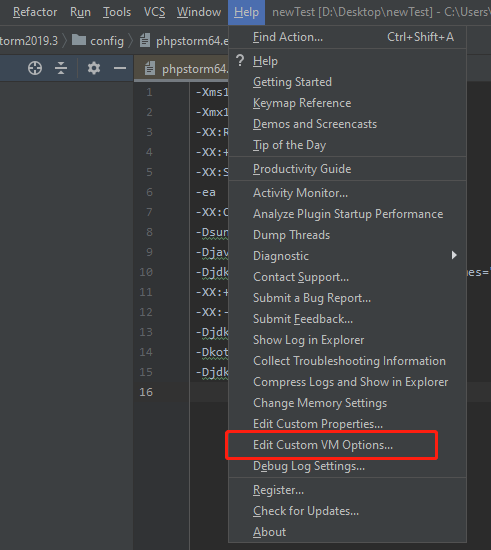491x550 pixels.
Task: Click the question mark icon beside Help
Action: pyautogui.click(x=240, y=61)
